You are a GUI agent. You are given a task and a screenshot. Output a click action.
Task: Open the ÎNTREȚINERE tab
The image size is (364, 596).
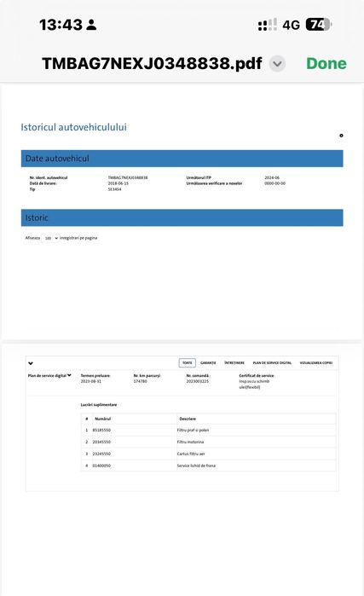click(234, 363)
